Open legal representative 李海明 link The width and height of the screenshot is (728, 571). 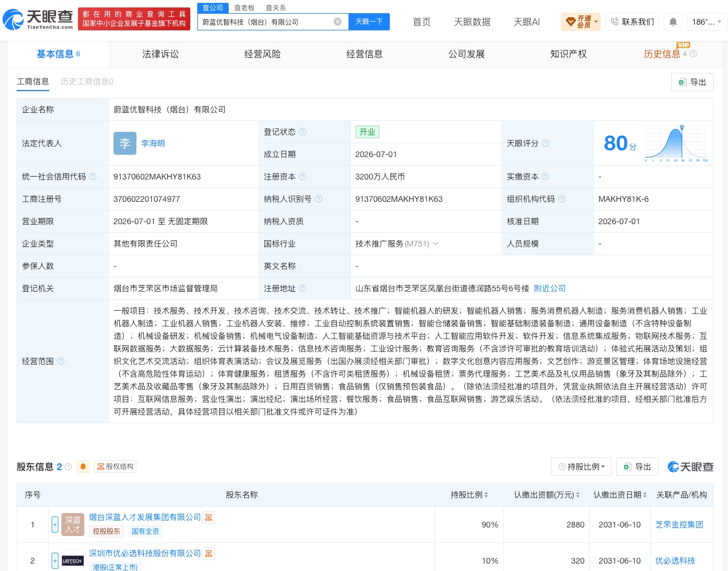[x=153, y=143]
